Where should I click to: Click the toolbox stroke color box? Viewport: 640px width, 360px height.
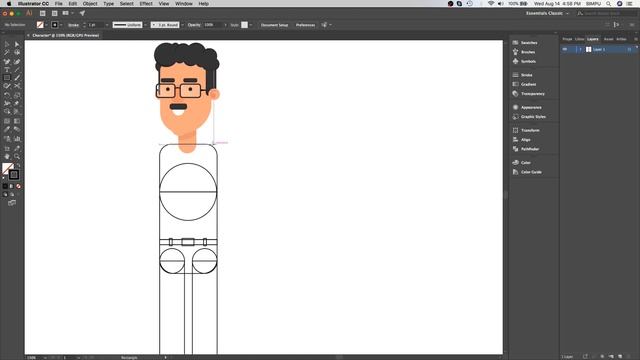[14, 175]
